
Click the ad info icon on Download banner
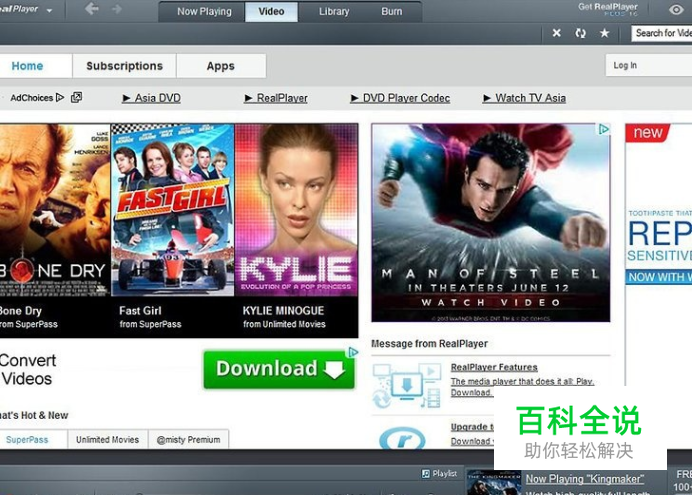coord(353,352)
